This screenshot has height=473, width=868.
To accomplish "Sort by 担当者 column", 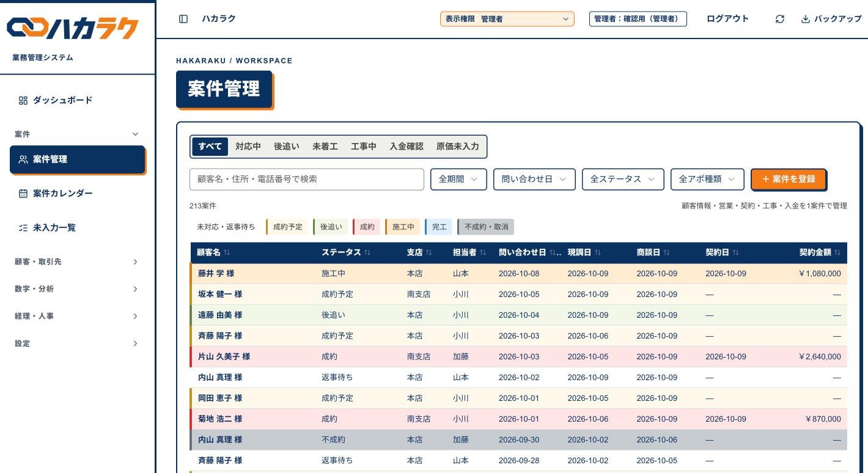I will coord(469,252).
